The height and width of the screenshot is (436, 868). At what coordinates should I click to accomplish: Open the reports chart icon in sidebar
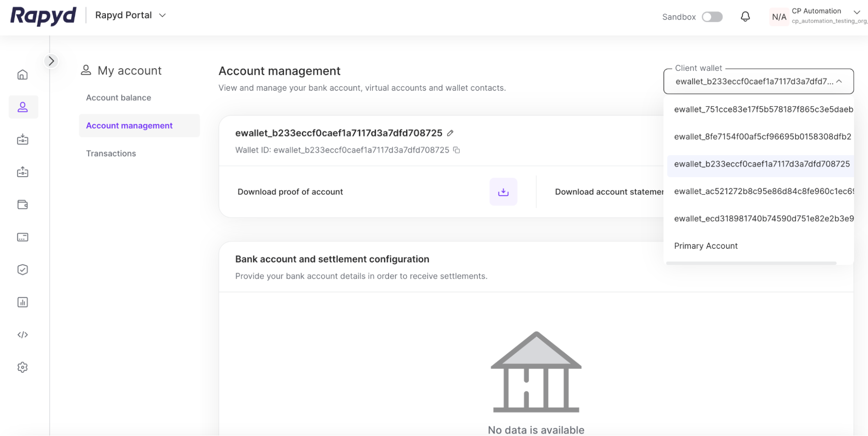click(23, 302)
